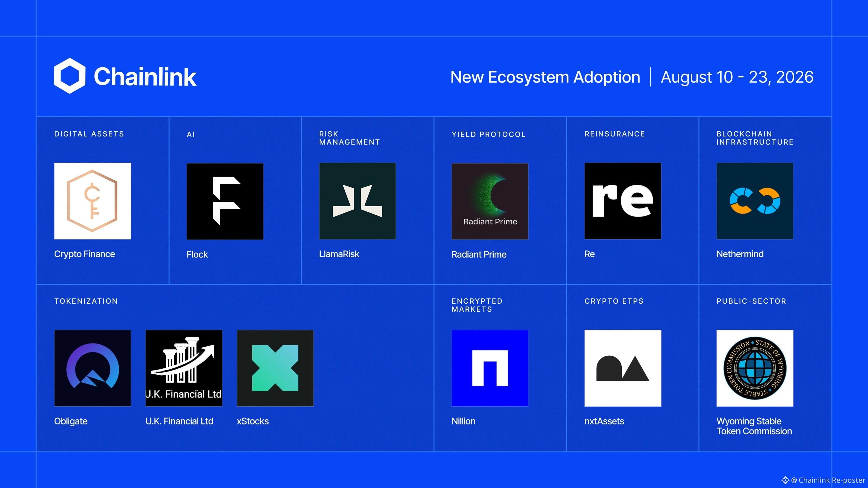This screenshot has width=868, height=488.
Task: Select the Radiant Prime caption below the logo
Action: 479,255
